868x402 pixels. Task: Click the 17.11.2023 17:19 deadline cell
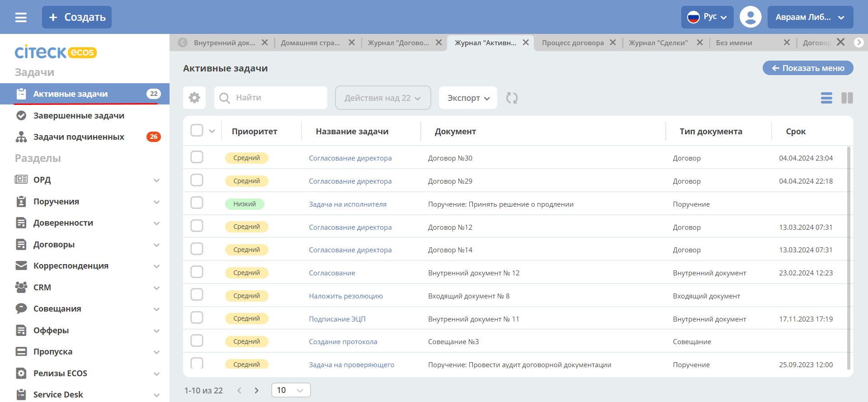click(806, 319)
